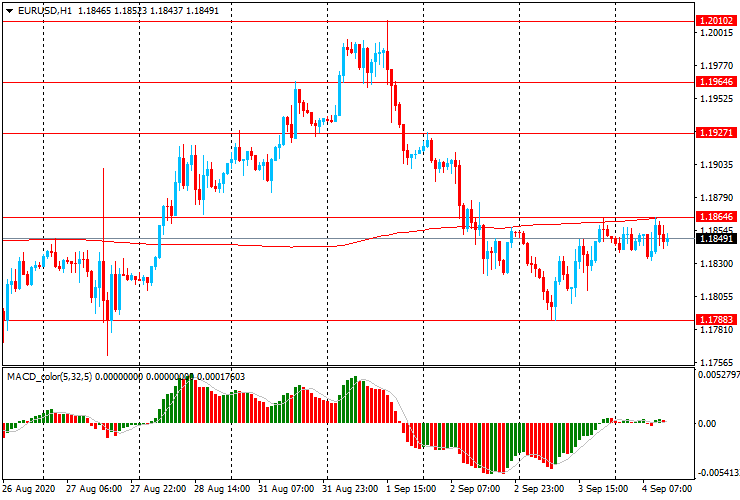Select the MACD_color(5,32,5) indicator label

50,376
